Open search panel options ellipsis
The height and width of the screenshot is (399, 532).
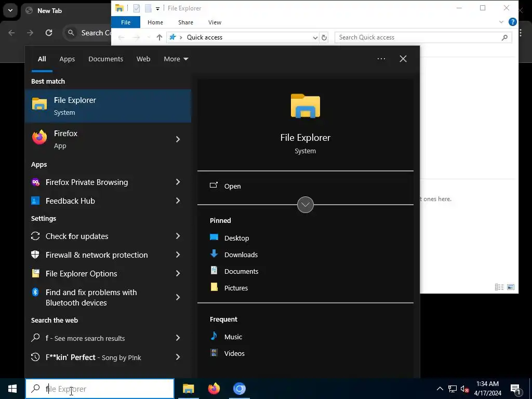click(x=381, y=59)
